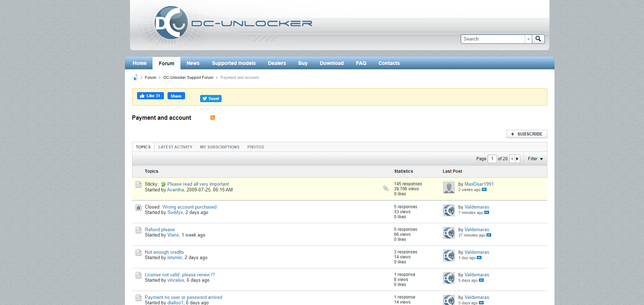Open the Buy menu item
Viewport: 644px width, 305px height.
coord(303,63)
